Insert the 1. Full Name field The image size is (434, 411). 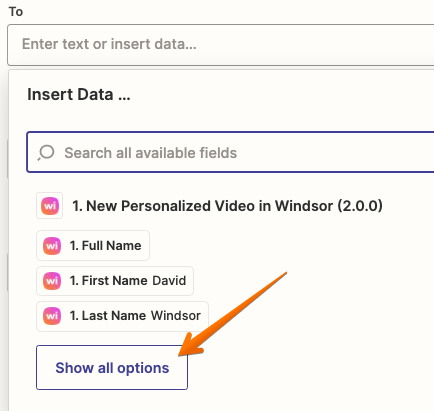pyautogui.click(x=93, y=246)
